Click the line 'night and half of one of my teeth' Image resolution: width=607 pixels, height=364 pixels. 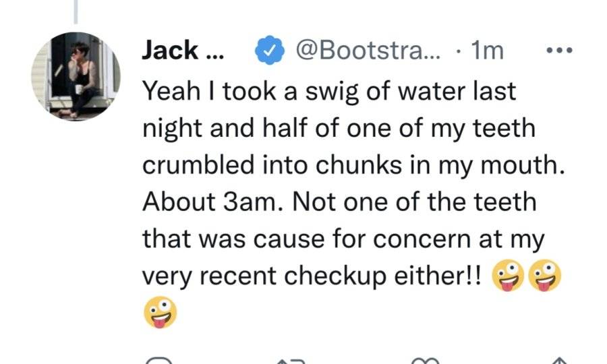click(x=339, y=129)
